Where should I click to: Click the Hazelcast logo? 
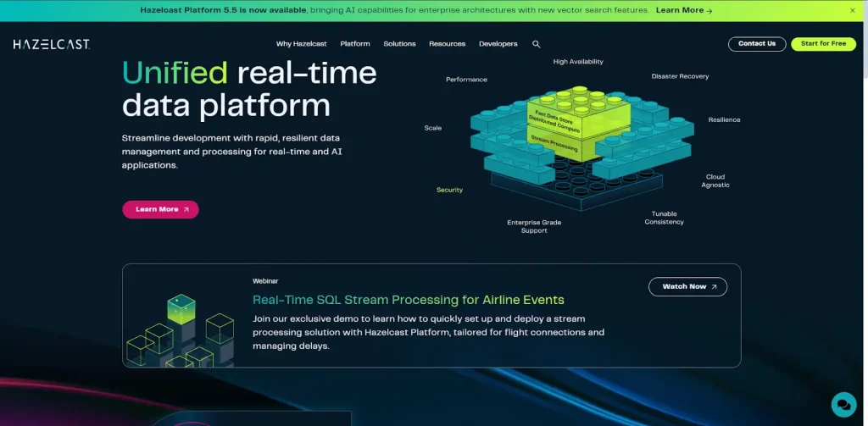pyautogui.click(x=52, y=44)
